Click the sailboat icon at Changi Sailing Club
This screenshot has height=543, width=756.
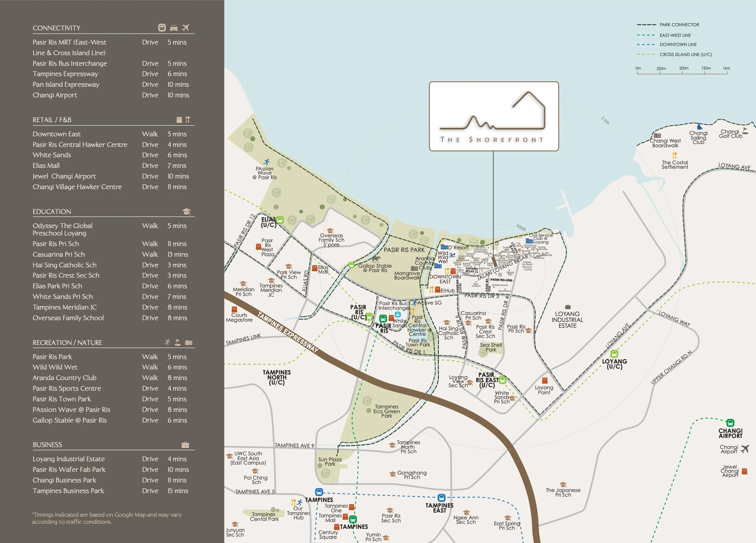click(x=699, y=126)
